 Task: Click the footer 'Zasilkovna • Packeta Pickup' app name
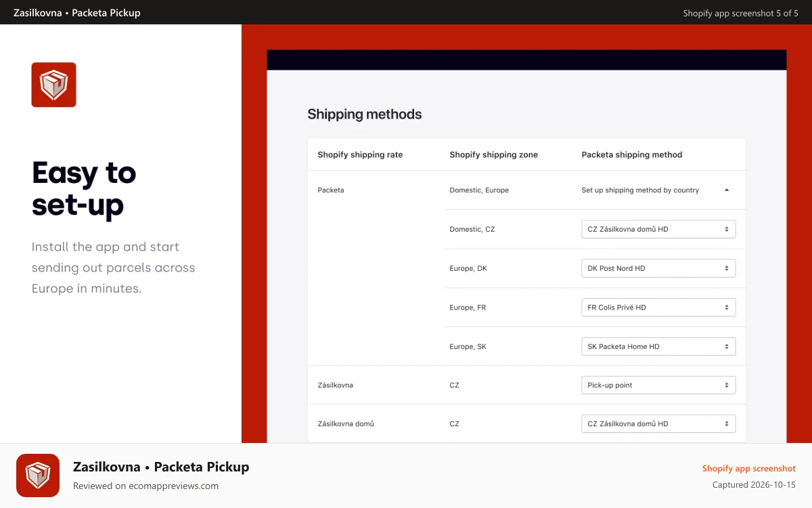(x=161, y=467)
